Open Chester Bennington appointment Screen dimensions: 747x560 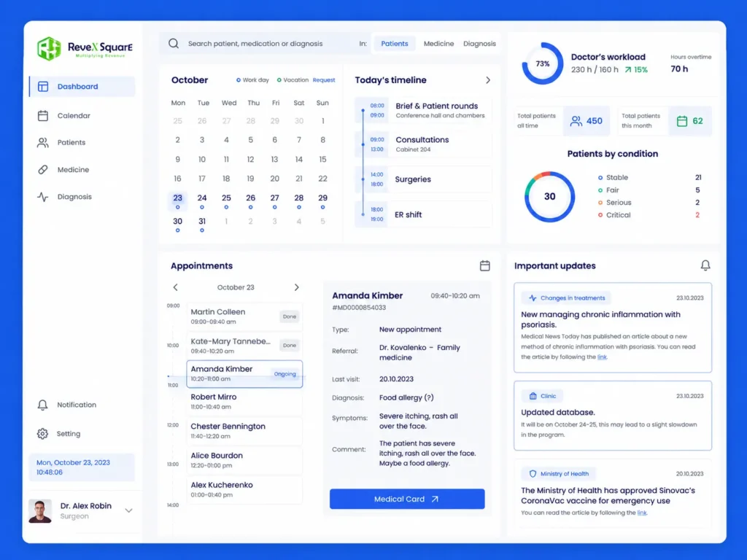tap(244, 431)
